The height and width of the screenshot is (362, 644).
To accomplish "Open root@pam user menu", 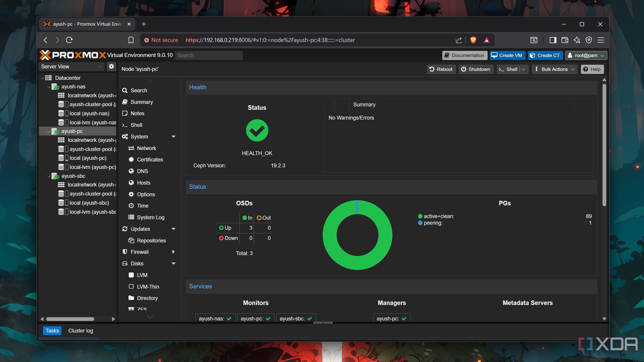I will [586, 55].
